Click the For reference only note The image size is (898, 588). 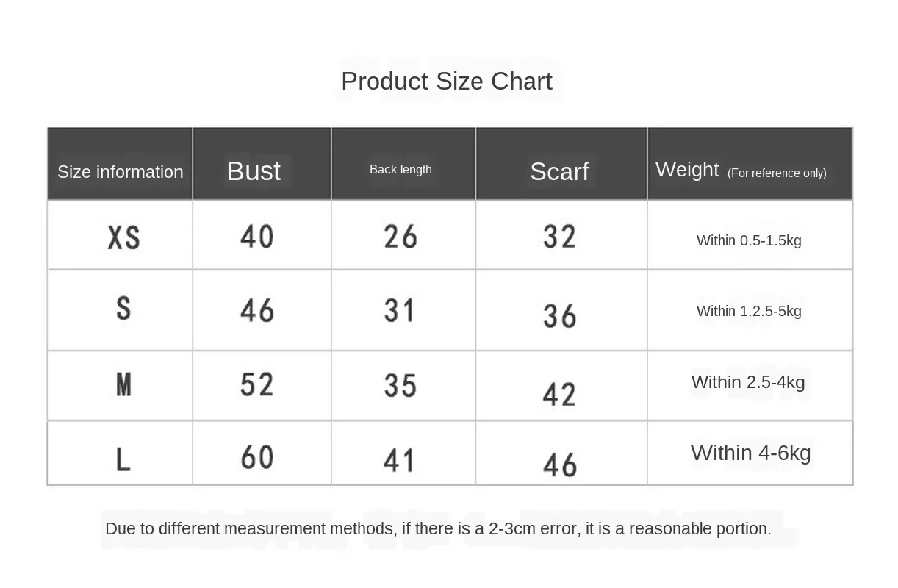tap(777, 173)
